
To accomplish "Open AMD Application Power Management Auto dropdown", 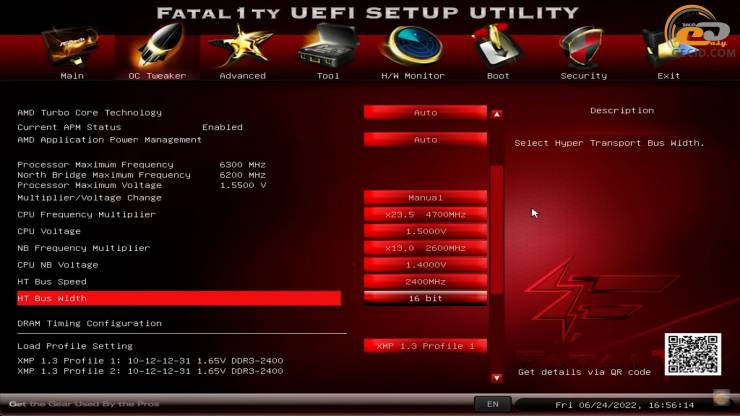I will click(425, 140).
